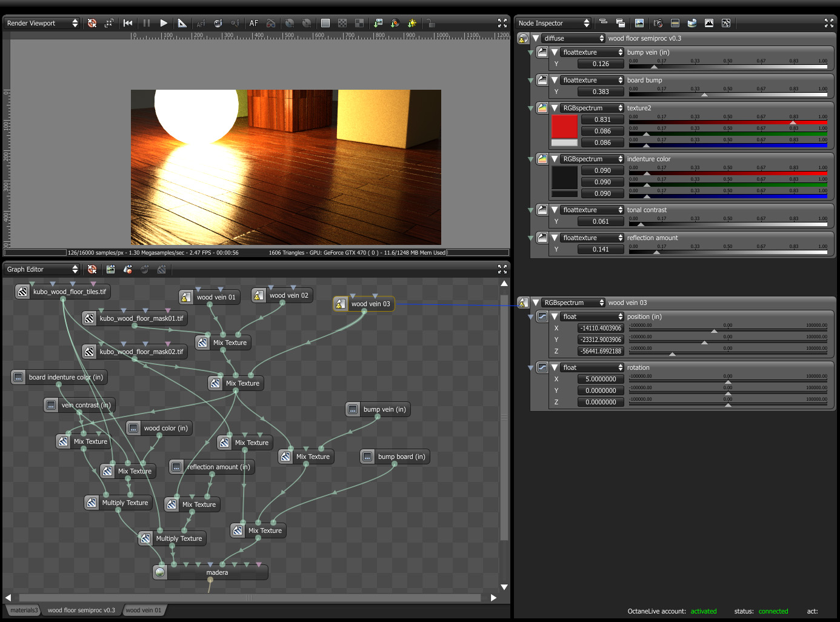Collapse the wood floor semiproc v0.3 node
Image resolution: width=840 pixels, height=622 pixels.
[536, 38]
